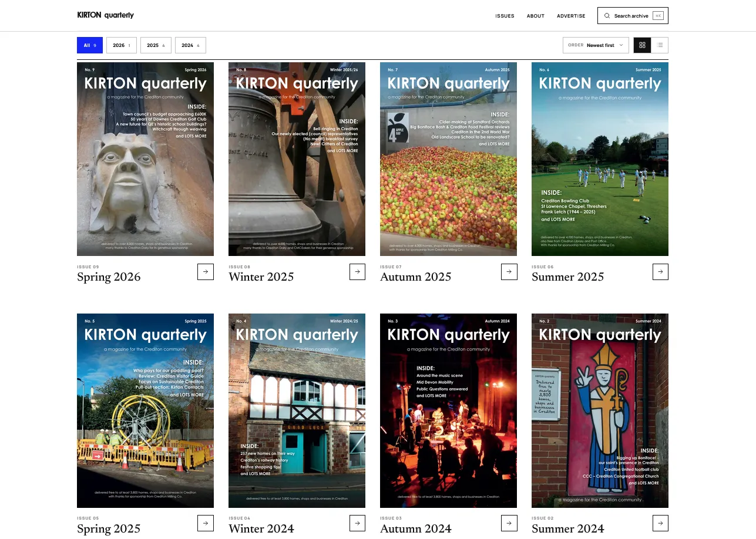Screen dimensions: 756x539
Task: Open No. 2 saint mural cover thumbnail
Action: (x=600, y=410)
